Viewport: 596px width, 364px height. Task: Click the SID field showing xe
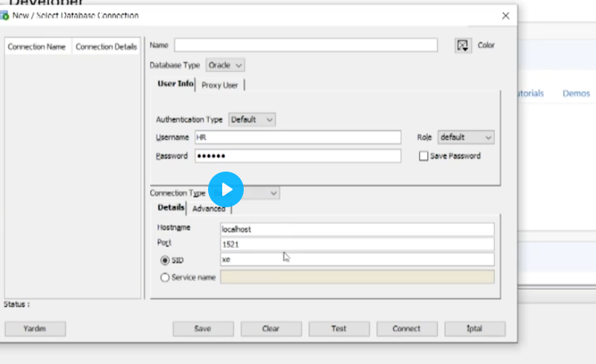click(357, 259)
